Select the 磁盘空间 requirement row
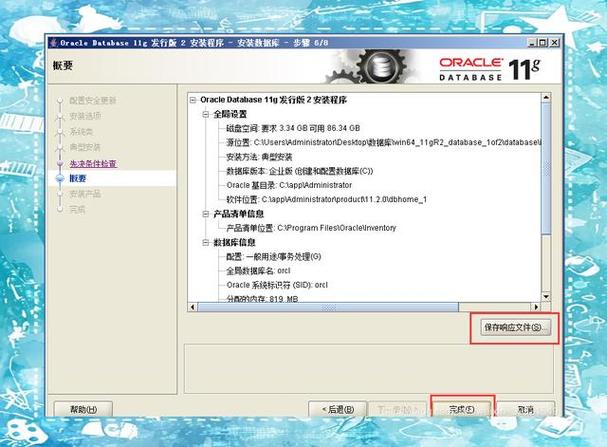607x447 pixels. tap(293, 128)
